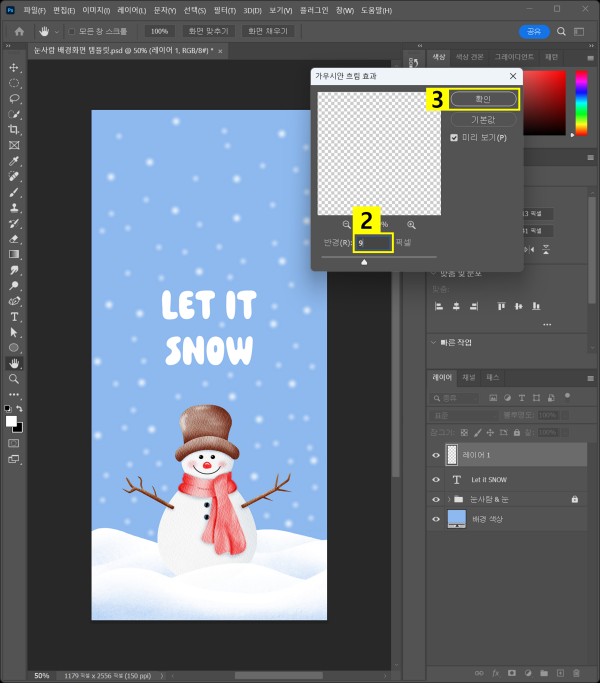
Task: Hide the 레이어 1 layer
Action: (436, 455)
